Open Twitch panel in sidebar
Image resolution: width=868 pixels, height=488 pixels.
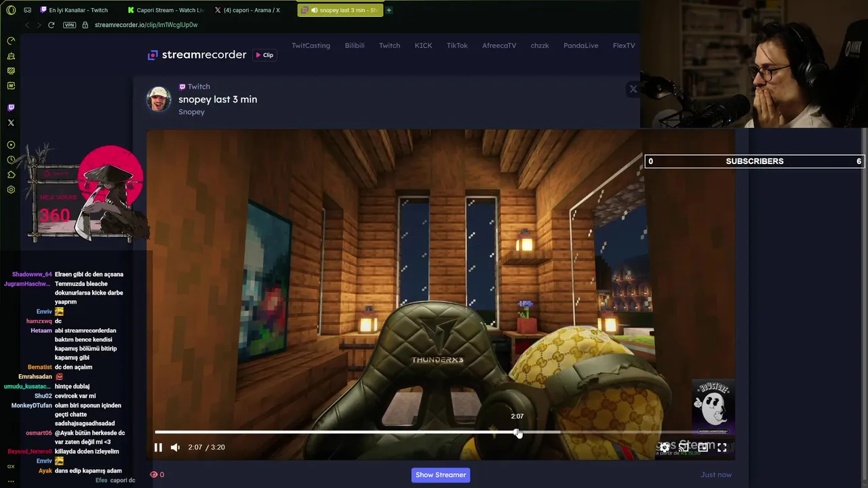(x=11, y=108)
